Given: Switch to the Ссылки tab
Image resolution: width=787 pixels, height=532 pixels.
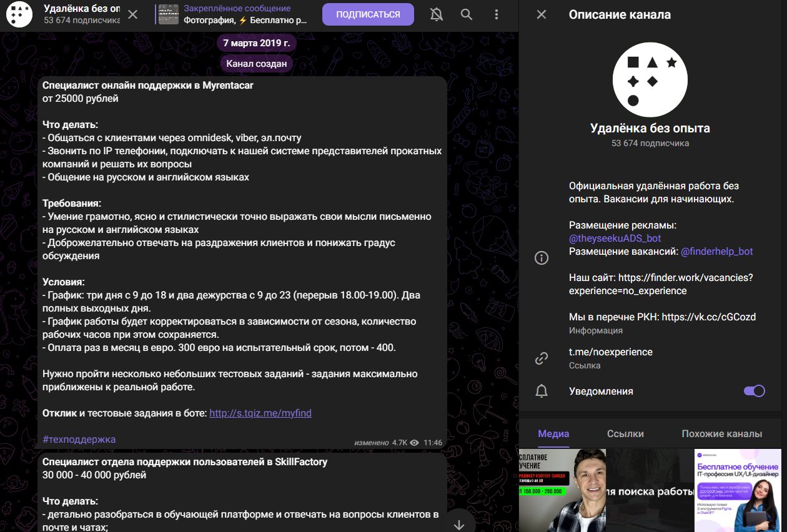Looking at the screenshot, I should 625,433.
